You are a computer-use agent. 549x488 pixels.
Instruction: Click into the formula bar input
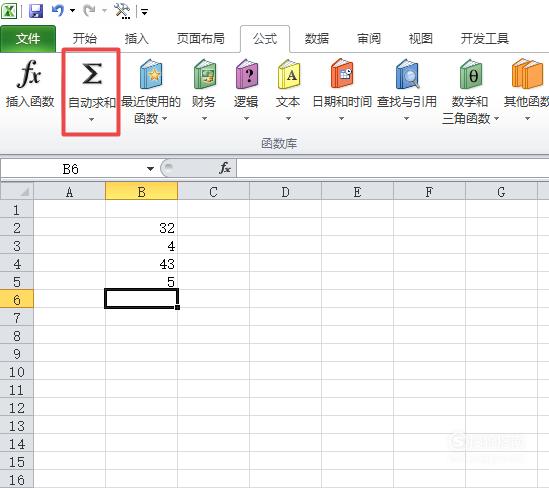tap(392, 169)
